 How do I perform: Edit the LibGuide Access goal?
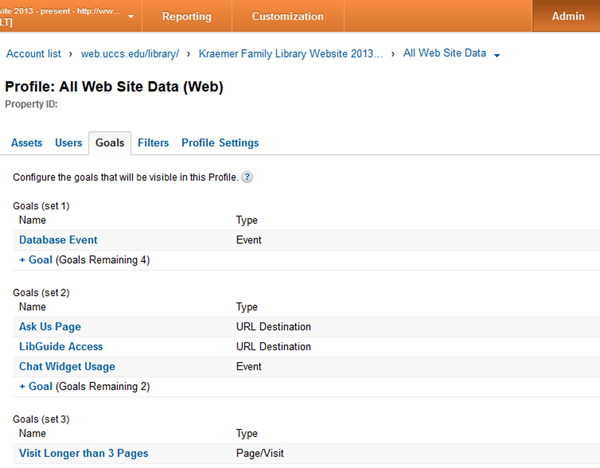click(60, 347)
